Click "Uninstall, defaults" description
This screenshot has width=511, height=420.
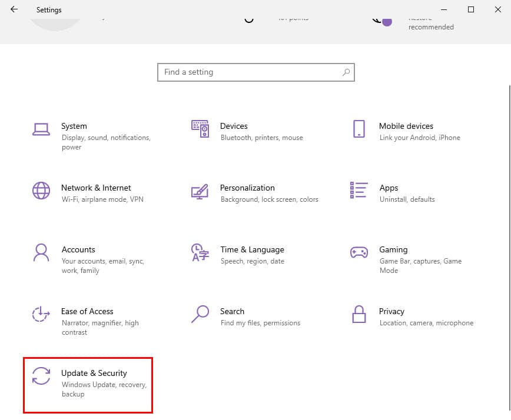coord(407,199)
